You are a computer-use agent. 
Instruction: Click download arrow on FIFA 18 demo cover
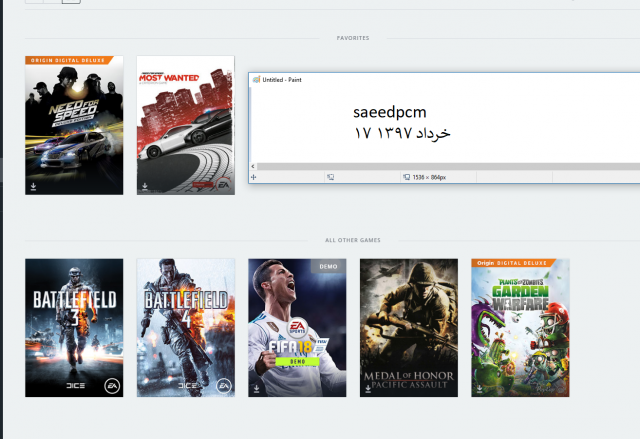coord(257,388)
